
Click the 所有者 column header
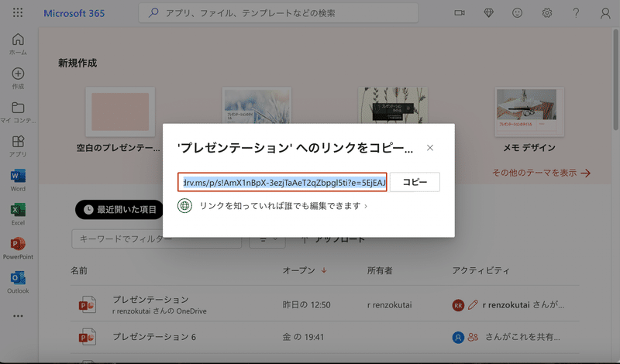[380, 270]
